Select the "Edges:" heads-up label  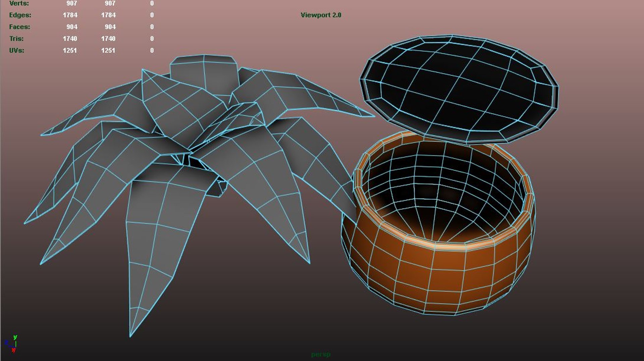coord(20,15)
